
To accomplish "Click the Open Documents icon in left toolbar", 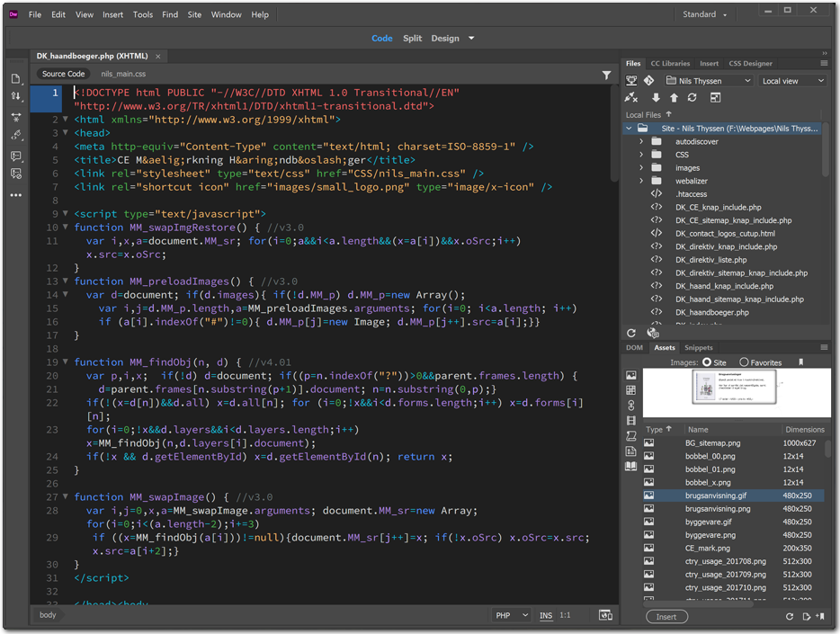I will [15, 79].
